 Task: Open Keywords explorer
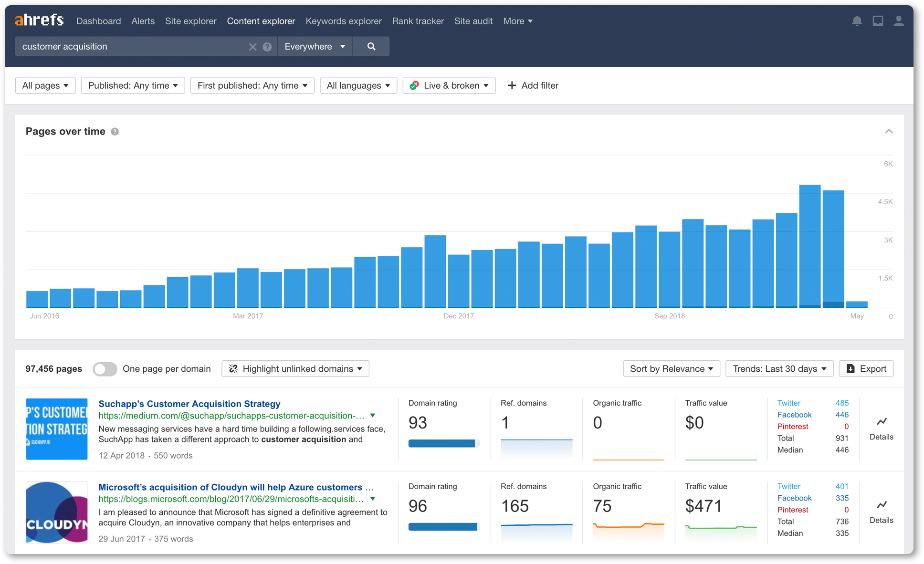(x=344, y=21)
